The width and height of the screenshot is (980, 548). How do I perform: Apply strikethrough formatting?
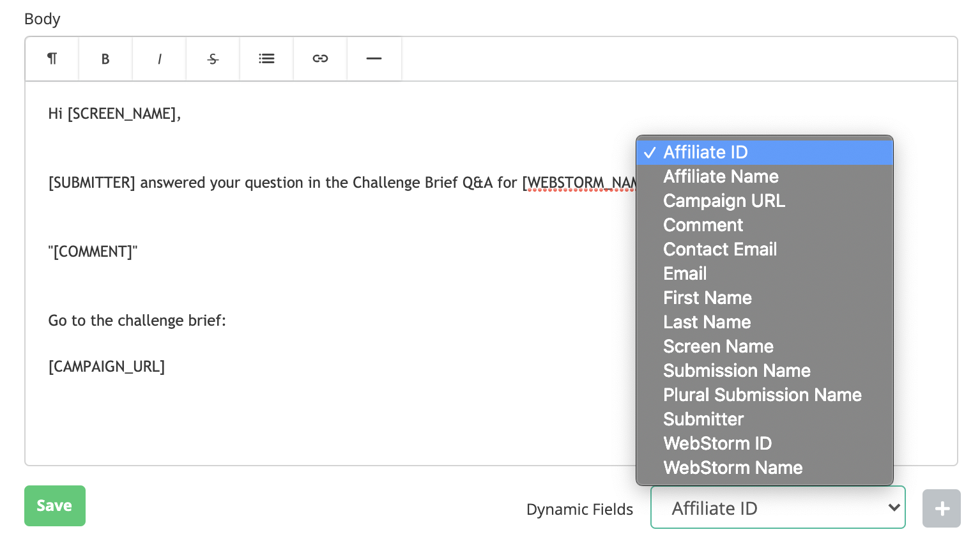click(x=213, y=59)
